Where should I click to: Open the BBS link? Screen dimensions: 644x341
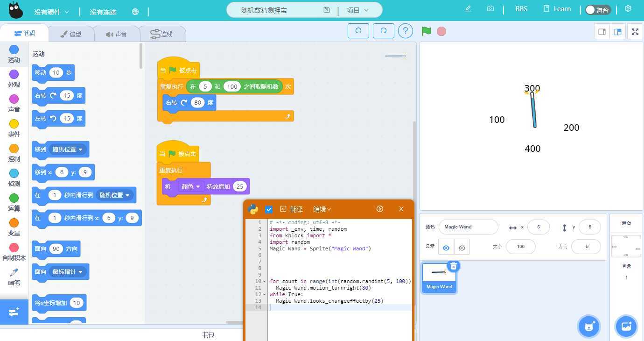[x=521, y=9]
